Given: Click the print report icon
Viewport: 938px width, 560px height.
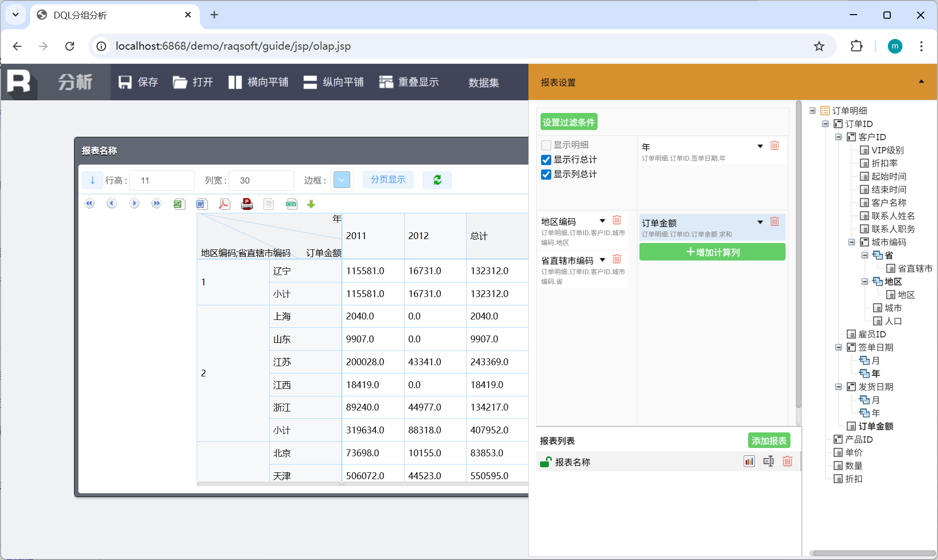Looking at the screenshot, I should (247, 204).
